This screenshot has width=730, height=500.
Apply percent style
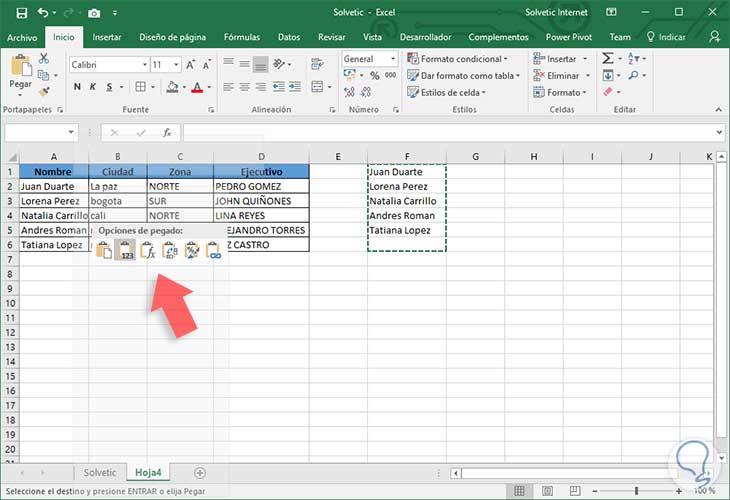tap(375, 75)
